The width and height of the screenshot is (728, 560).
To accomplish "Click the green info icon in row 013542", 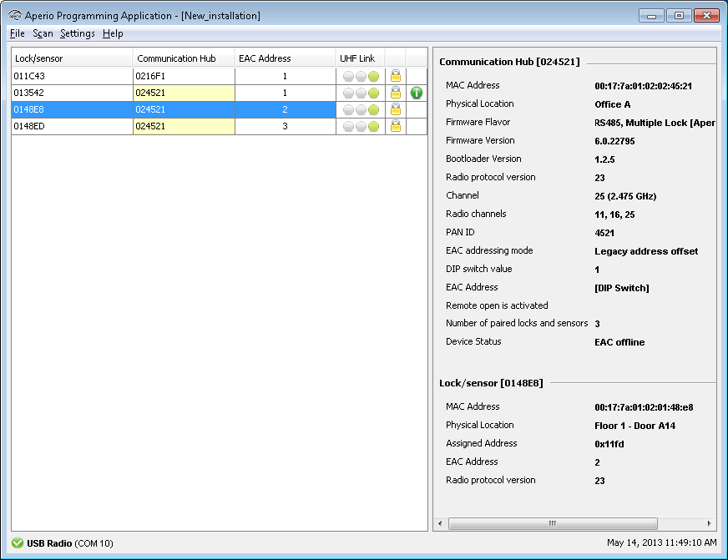I will (417, 93).
